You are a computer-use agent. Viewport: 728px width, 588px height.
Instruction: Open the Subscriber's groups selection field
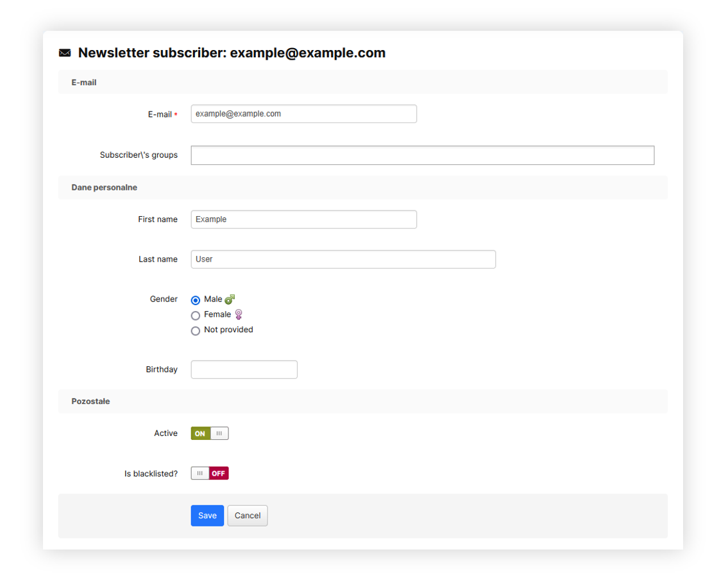[x=422, y=155]
